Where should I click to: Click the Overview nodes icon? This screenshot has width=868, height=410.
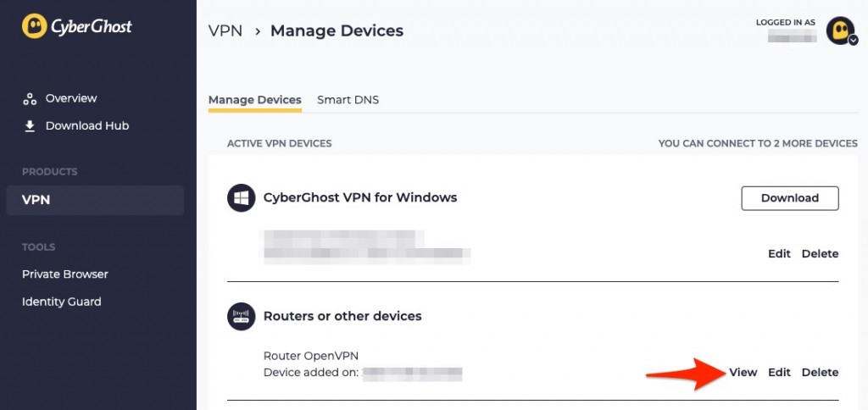(30, 99)
